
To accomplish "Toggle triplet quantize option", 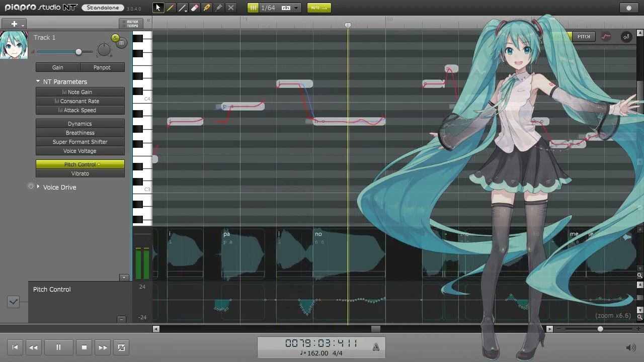I will (x=286, y=8).
